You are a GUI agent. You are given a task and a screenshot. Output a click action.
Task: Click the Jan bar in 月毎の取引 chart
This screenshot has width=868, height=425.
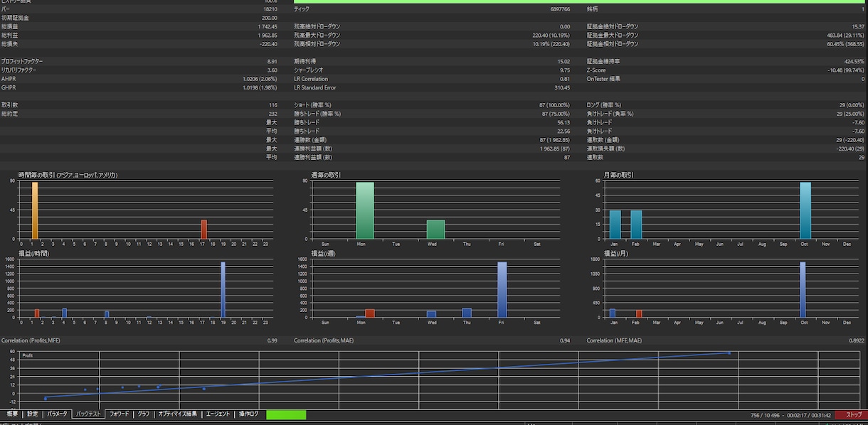coord(615,224)
